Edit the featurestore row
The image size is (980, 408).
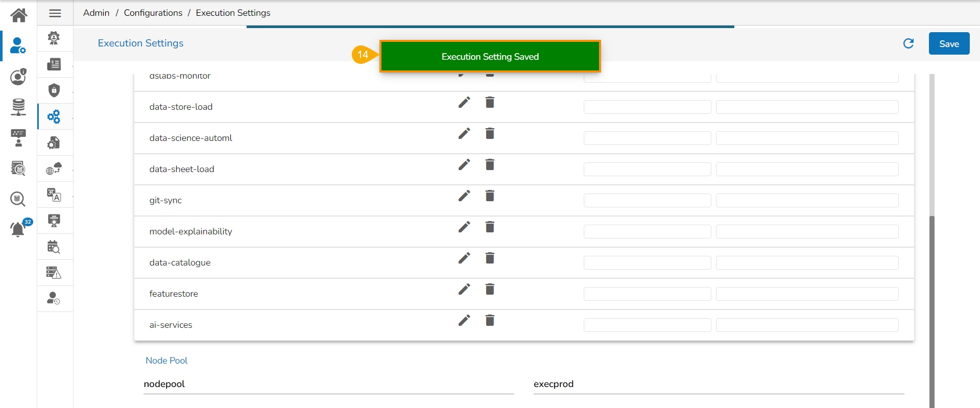(464, 289)
